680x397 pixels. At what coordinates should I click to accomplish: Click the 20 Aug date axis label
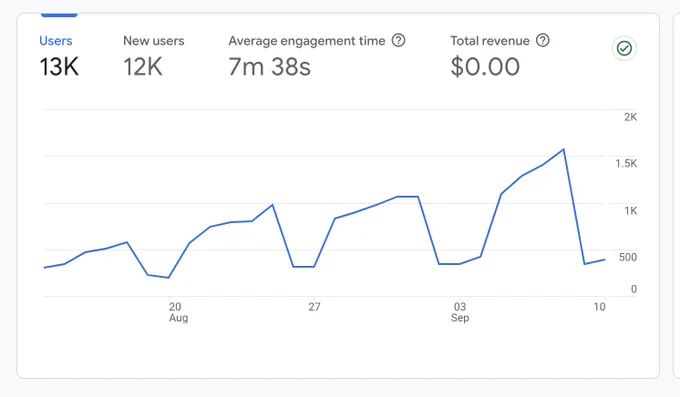pos(178,312)
